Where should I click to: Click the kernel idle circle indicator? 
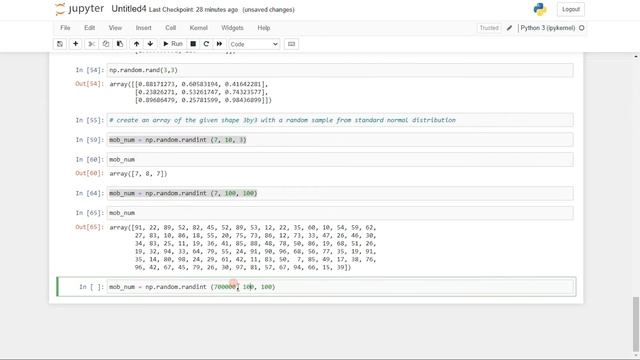(582, 28)
